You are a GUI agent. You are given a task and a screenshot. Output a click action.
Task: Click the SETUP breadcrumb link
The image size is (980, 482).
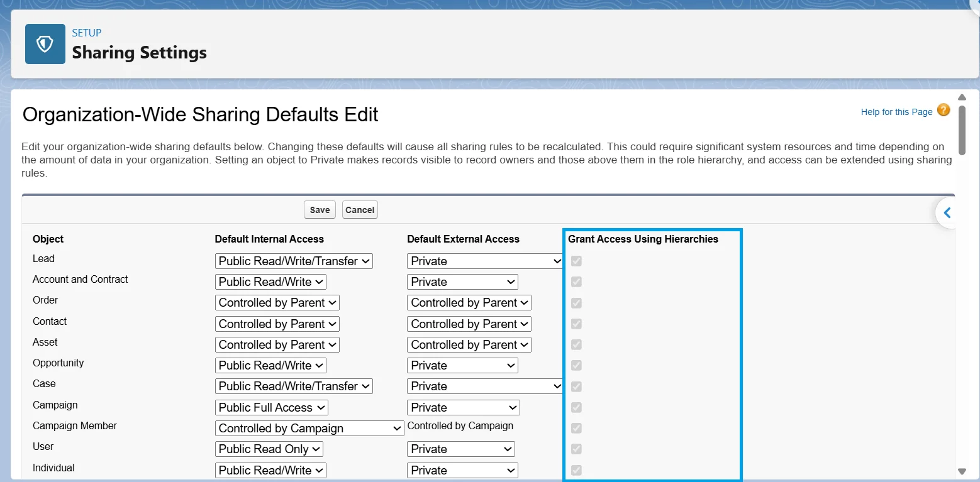(87, 33)
